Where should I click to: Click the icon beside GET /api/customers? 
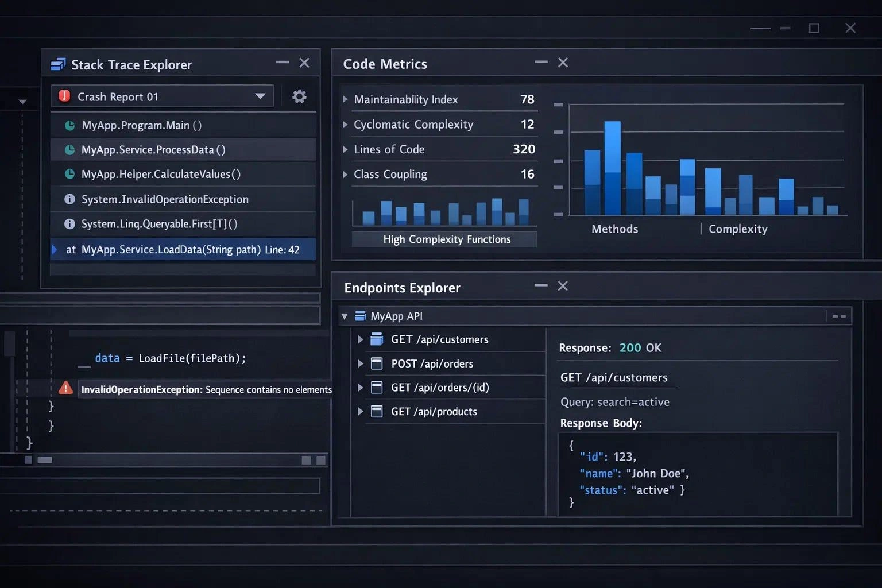tap(377, 339)
